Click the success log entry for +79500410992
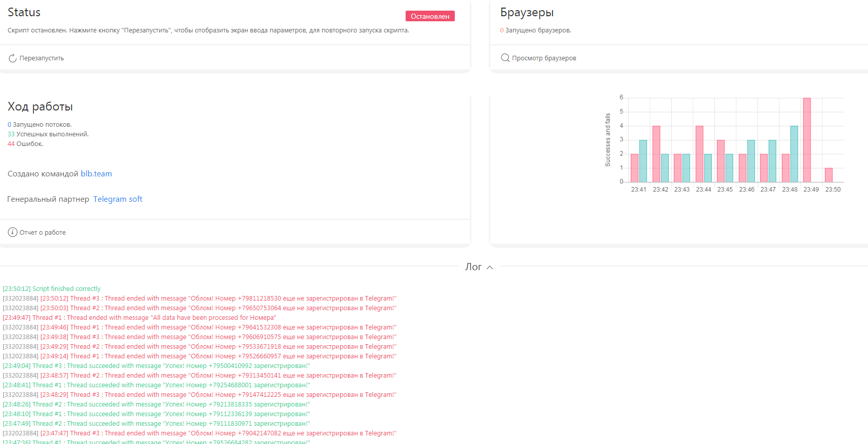This screenshot has height=444, width=868. pyautogui.click(x=156, y=366)
